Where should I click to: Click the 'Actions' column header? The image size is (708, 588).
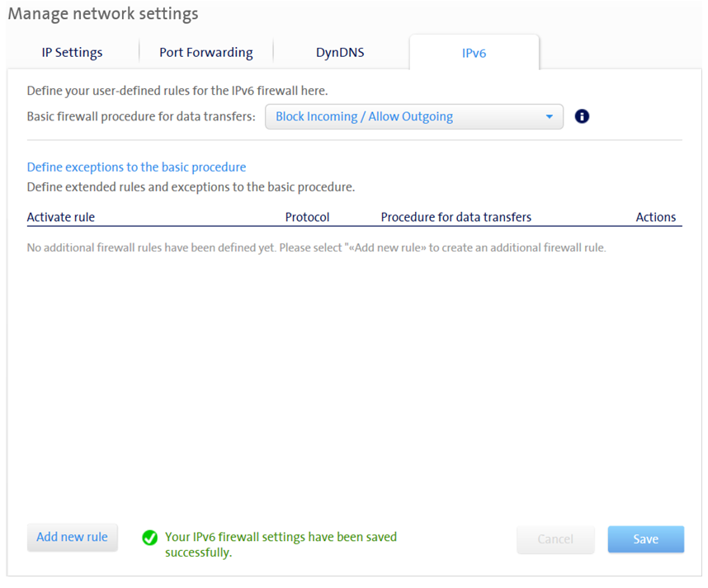click(x=655, y=218)
